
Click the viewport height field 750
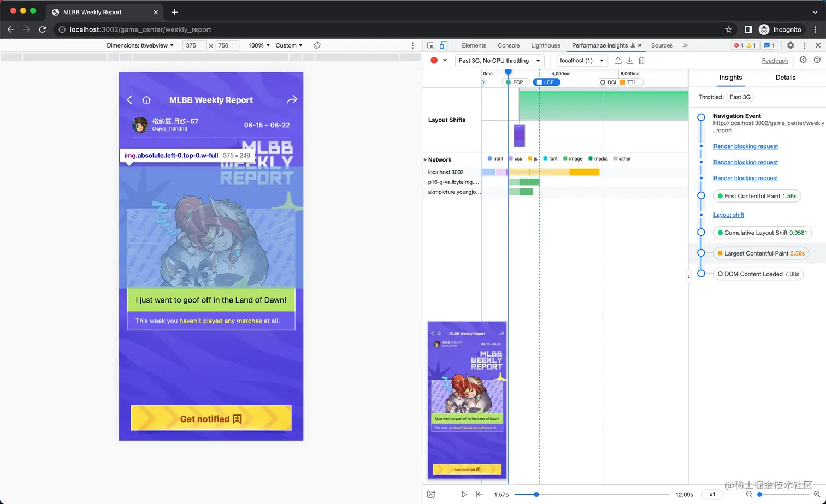pos(227,45)
